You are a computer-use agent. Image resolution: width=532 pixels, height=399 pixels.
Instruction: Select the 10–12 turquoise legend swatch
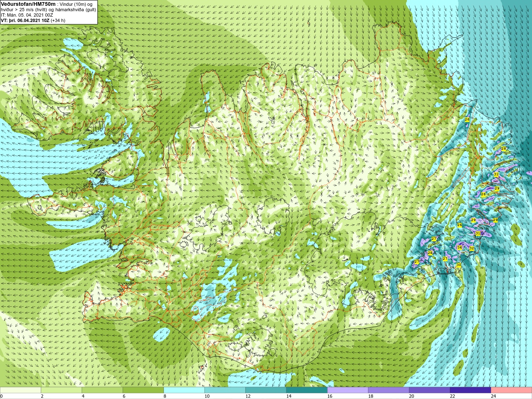pos(225,390)
